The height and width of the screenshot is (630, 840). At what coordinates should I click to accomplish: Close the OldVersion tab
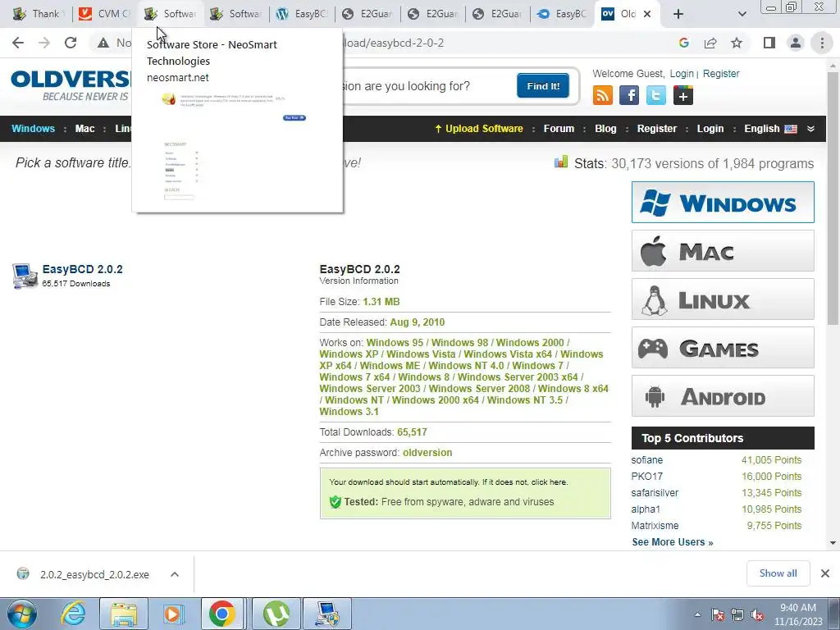(x=647, y=14)
